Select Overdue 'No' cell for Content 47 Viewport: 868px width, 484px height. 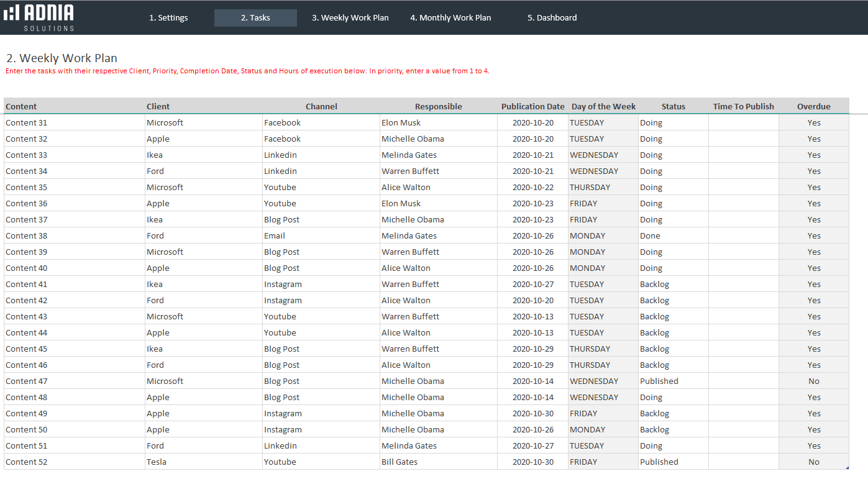[x=813, y=381]
